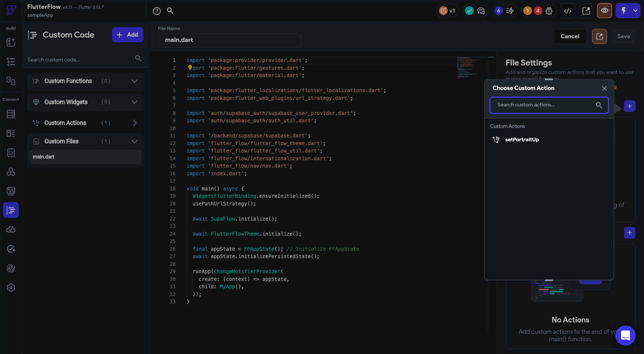
Task: Open the Custom Code sidebar icon
Action: tap(11, 210)
